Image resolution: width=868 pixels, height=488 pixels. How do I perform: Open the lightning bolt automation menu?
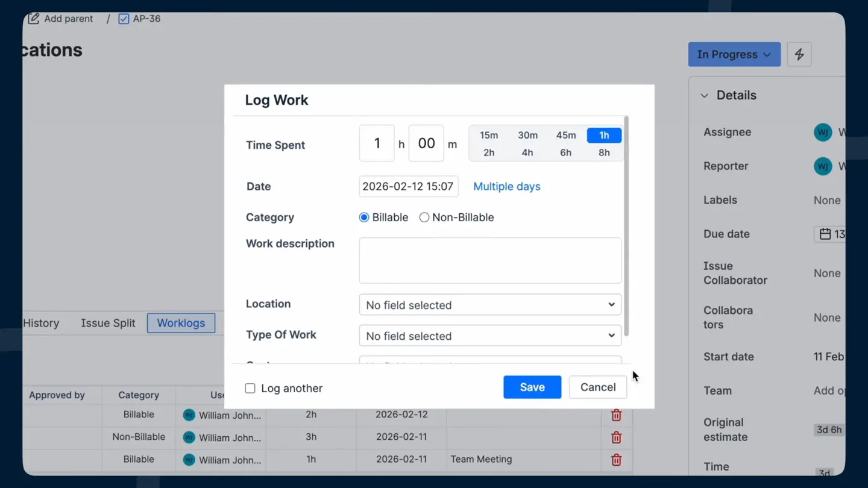click(x=799, y=54)
